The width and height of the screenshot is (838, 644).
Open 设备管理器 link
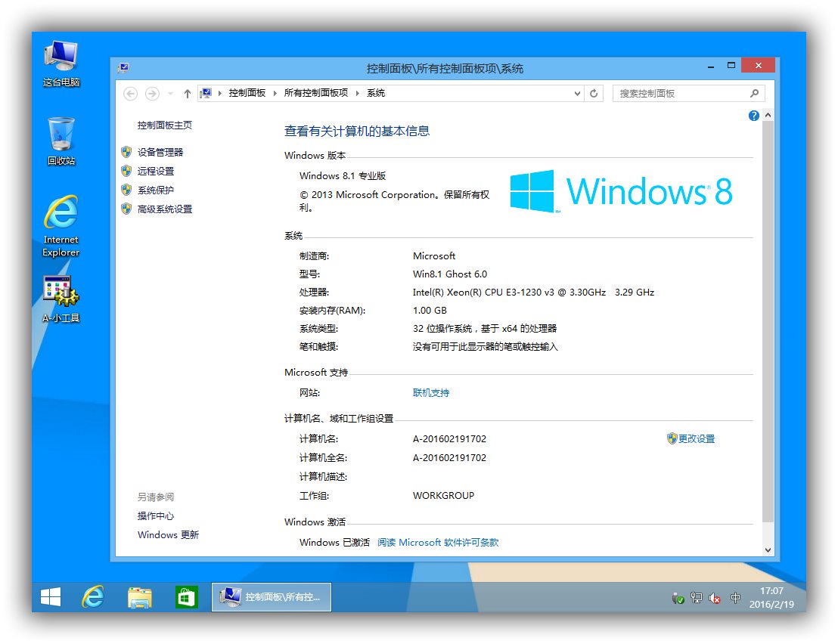[160, 152]
